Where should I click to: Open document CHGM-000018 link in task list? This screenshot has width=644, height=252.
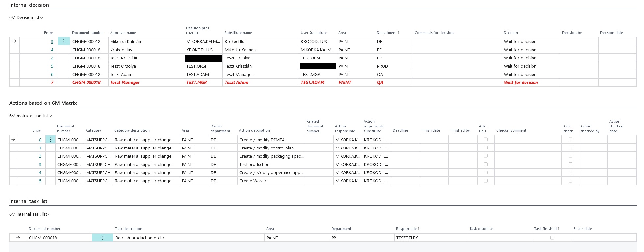(43, 238)
